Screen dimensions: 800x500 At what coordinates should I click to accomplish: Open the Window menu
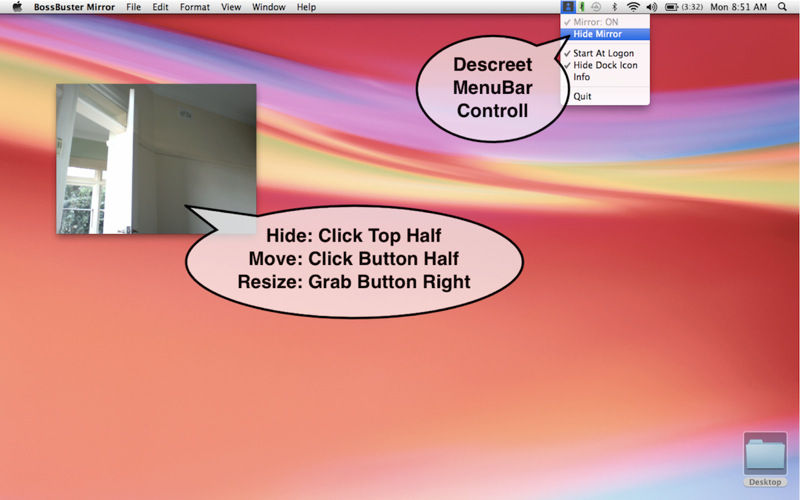pyautogui.click(x=269, y=7)
